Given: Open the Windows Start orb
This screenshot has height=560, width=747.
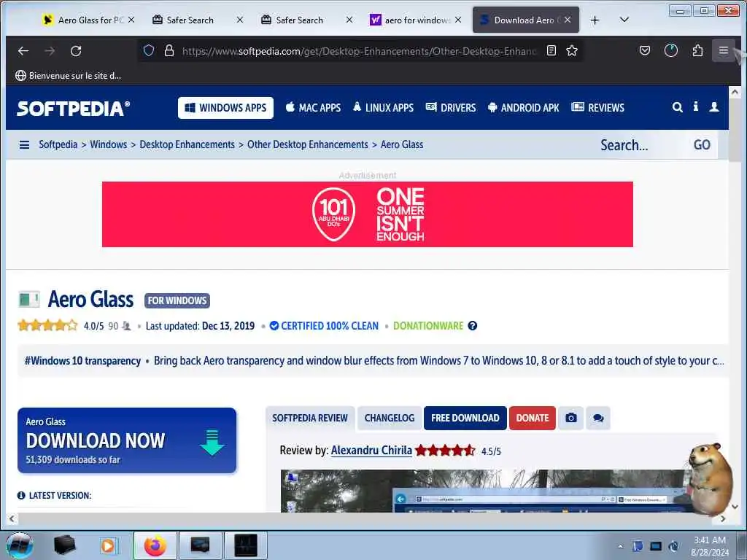Looking at the screenshot, I should pyautogui.click(x=19, y=545).
